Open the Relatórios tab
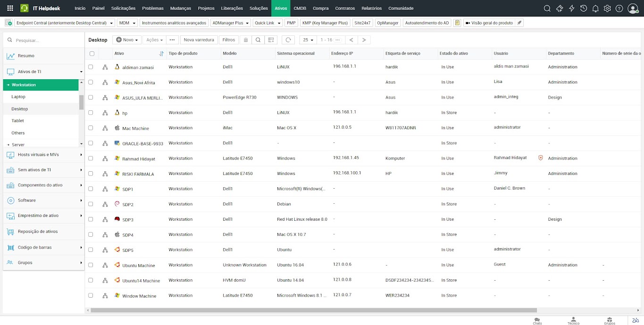644x325 pixels. [x=372, y=8]
